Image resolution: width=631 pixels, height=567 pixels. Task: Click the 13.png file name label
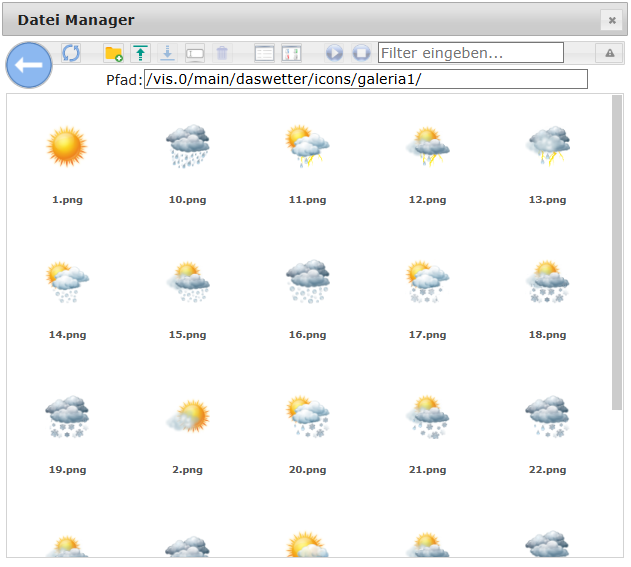[x=547, y=200]
